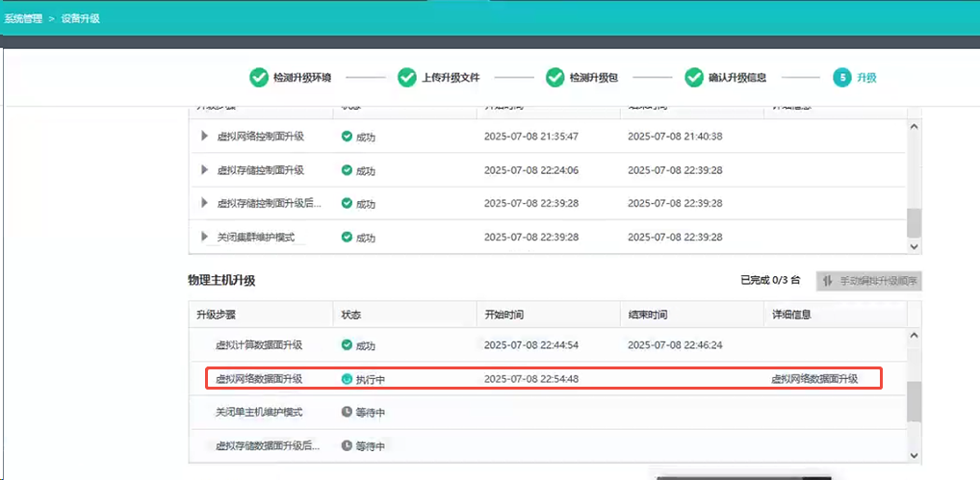
Task: Click the upper table's vertical scrollbar thumb
Action: 914,222
